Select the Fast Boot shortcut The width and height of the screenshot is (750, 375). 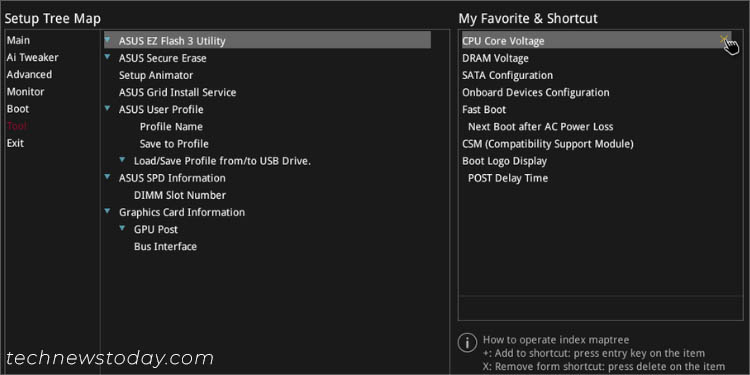pos(484,110)
